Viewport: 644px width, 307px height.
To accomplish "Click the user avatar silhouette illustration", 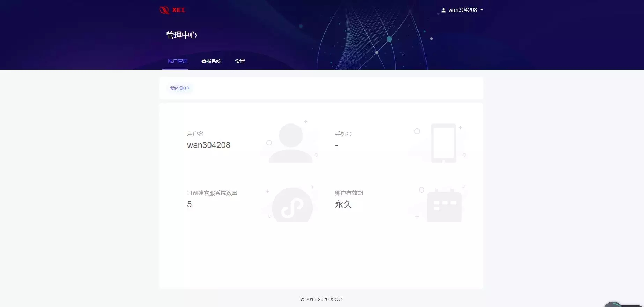I will pyautogui.click(x=290, y=143).
